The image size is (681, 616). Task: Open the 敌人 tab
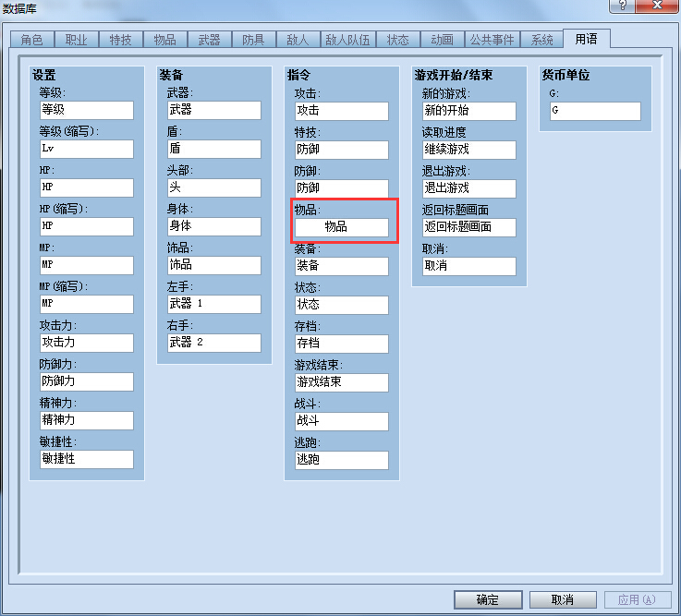(x=298, y=40)
